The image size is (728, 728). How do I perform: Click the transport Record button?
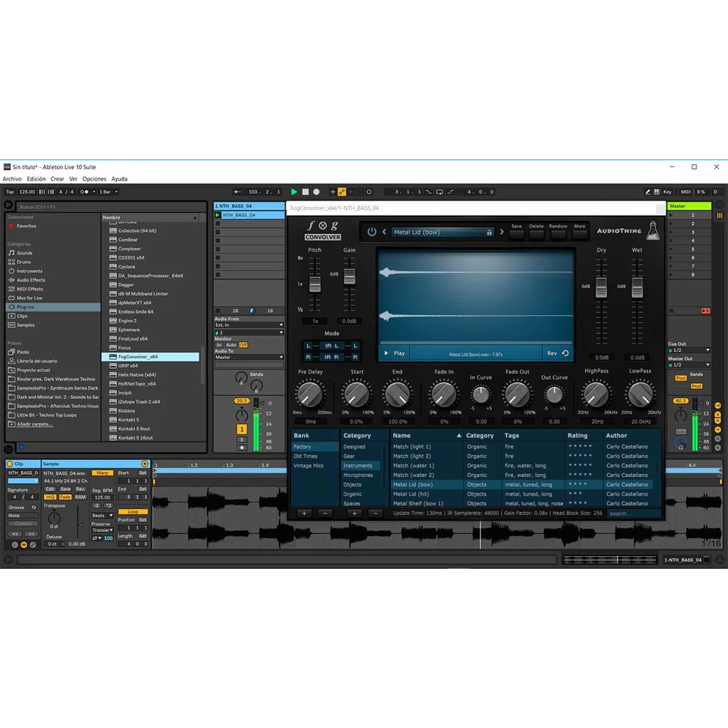[316, 192]
